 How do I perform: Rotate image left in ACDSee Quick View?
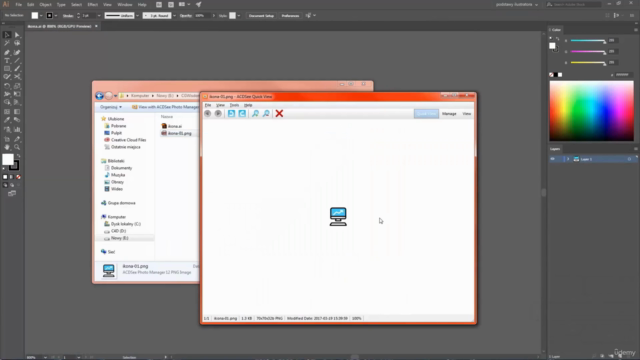[231, 113]
